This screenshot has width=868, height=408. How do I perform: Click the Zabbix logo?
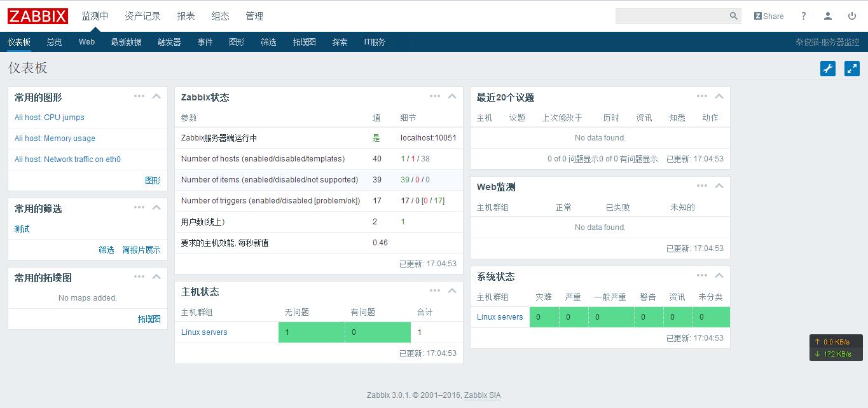pyautogui.click(x=38, y=16)
